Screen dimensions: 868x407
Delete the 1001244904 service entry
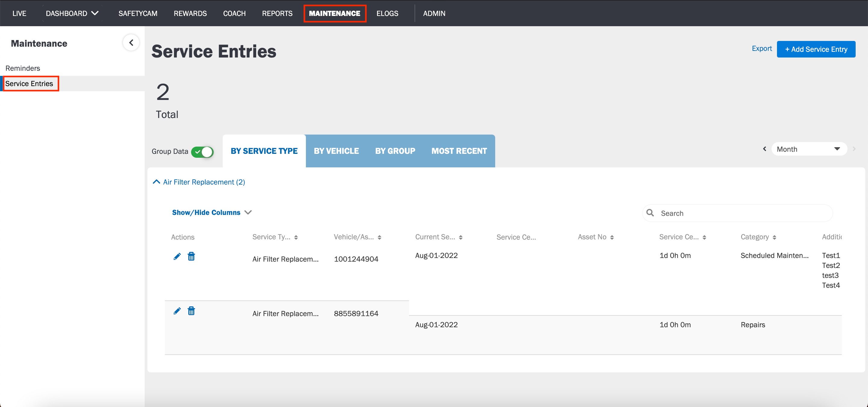tap(191, 256)
